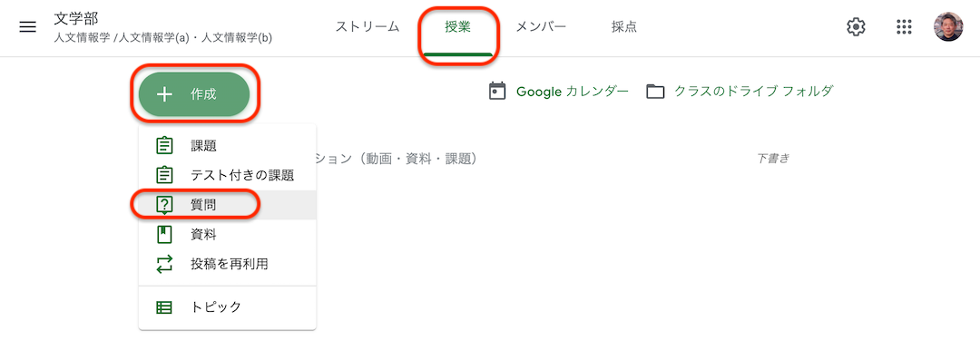
Task: Choose テスト付きの課題 from the menu
Action: [x=228, y=176]
